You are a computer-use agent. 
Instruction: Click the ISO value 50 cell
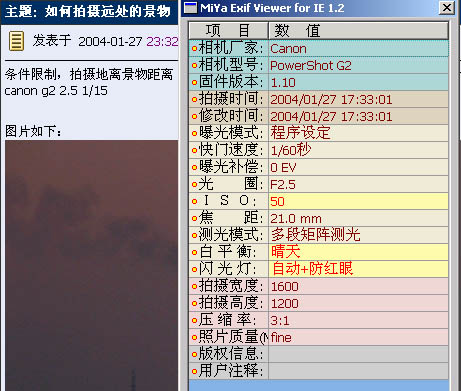click(x=358, y=201)
